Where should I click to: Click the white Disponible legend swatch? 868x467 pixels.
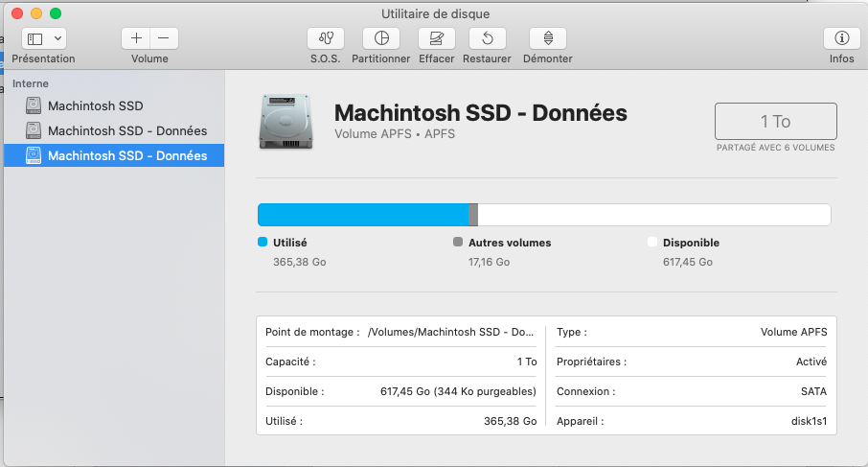(x=652, y=243)
